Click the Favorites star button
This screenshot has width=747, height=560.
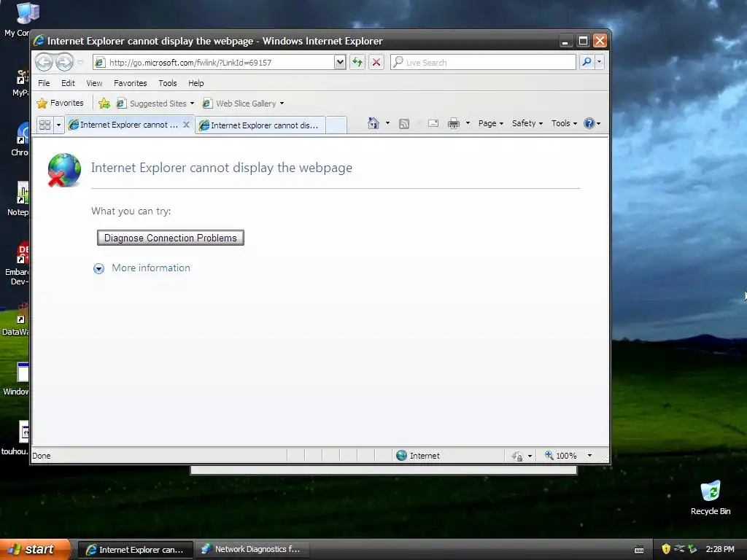(x=60, y=103)
